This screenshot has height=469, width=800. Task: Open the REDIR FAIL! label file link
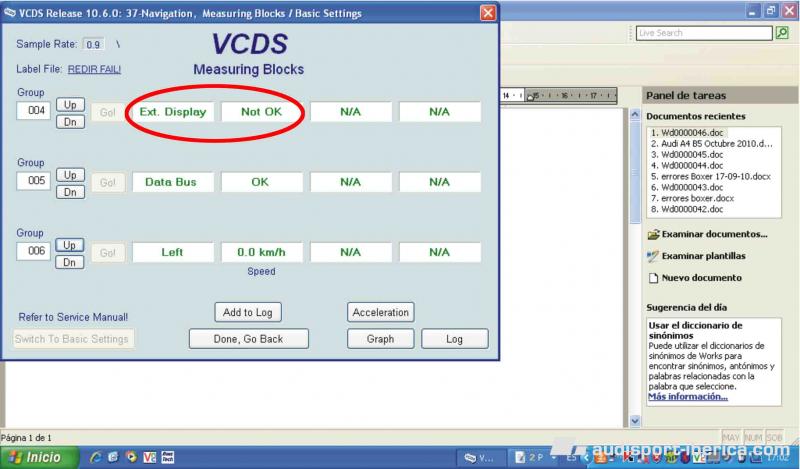pyautogui.click(x=94, y=69)
